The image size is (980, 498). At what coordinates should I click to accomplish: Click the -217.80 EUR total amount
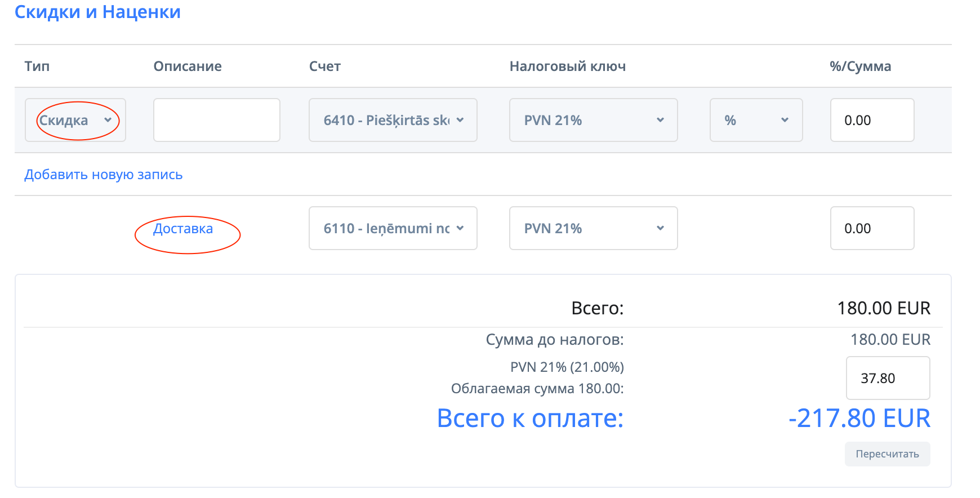(x=859, y=419)
